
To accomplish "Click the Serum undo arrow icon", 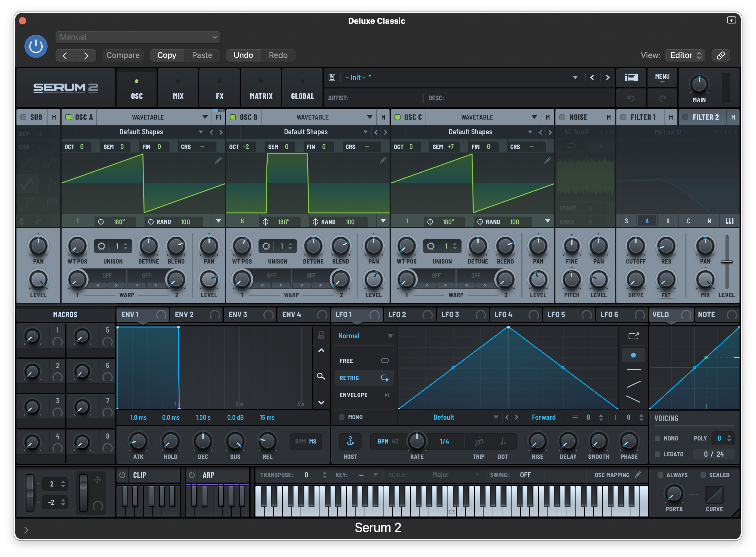I will pyautogui.click(x=631, y=99).
